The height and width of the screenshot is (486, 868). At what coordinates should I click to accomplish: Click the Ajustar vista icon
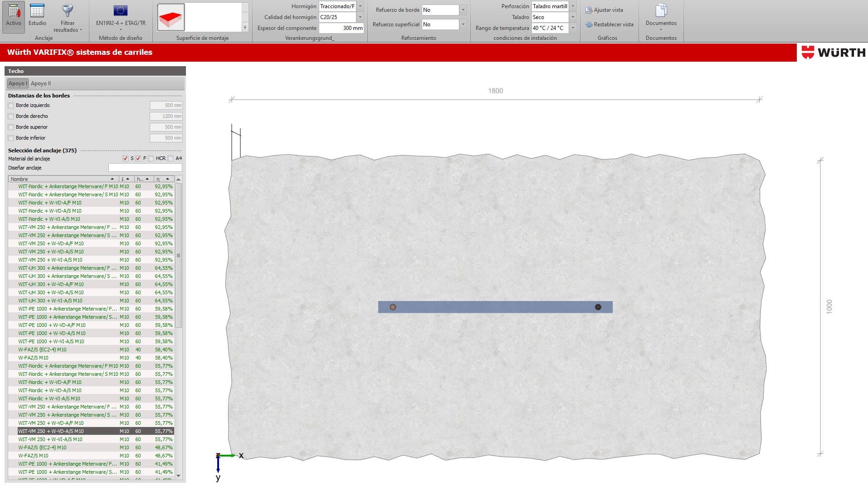pos(589,10)
